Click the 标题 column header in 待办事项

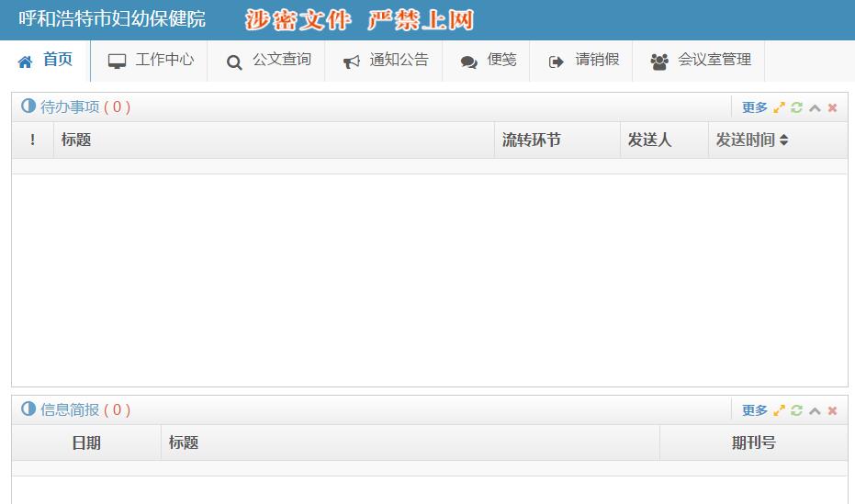[x=76, y=140]
